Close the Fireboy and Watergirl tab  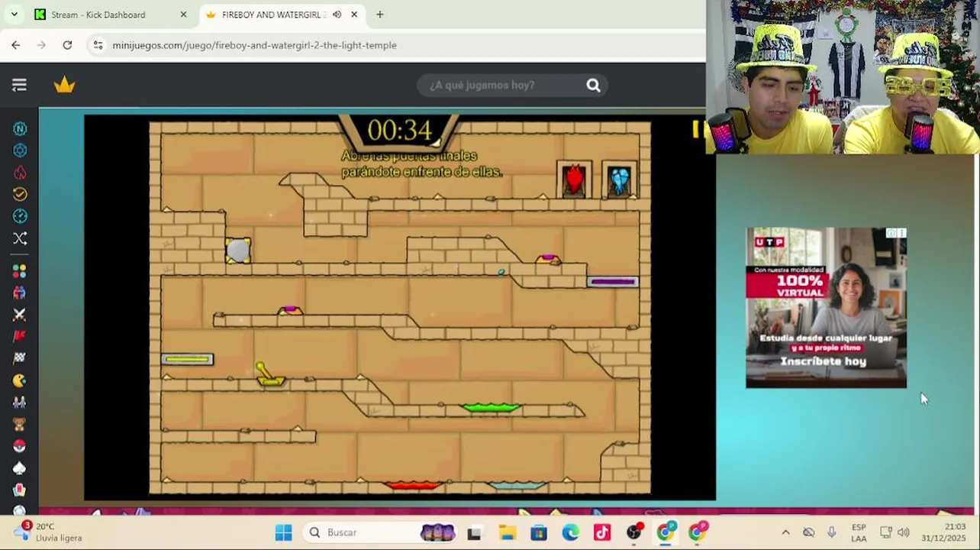(x=354, y=15)
